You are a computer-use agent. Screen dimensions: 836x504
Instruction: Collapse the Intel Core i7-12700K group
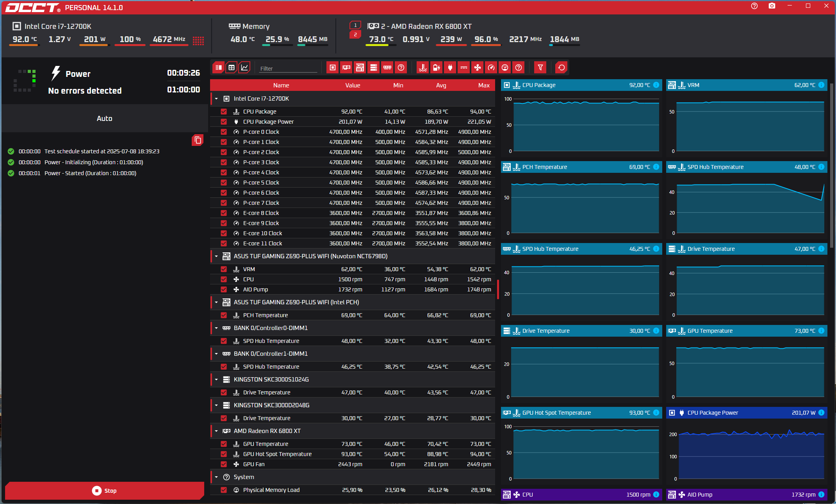[216, 99]
